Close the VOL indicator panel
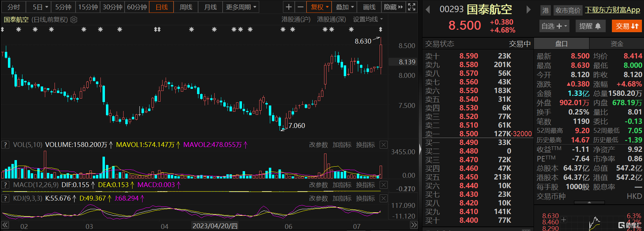Image resolution: width=644 pixels, height=231 pixels. 383,145
